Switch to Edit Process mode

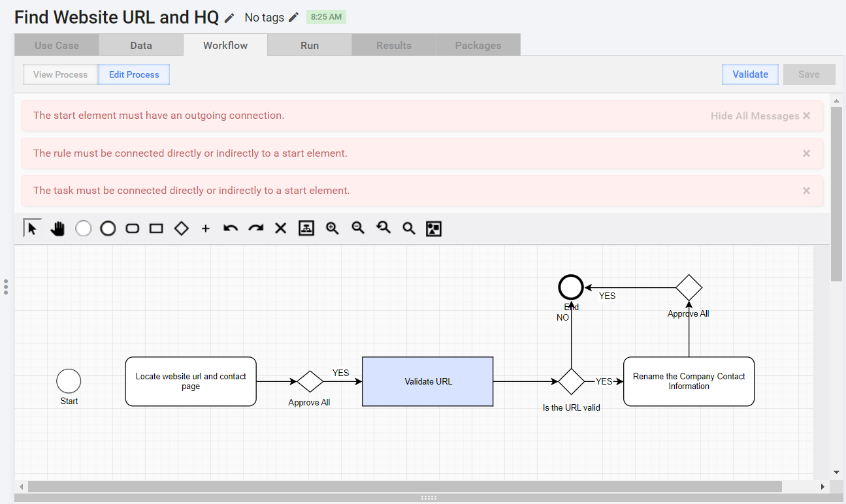pos(134,74)
